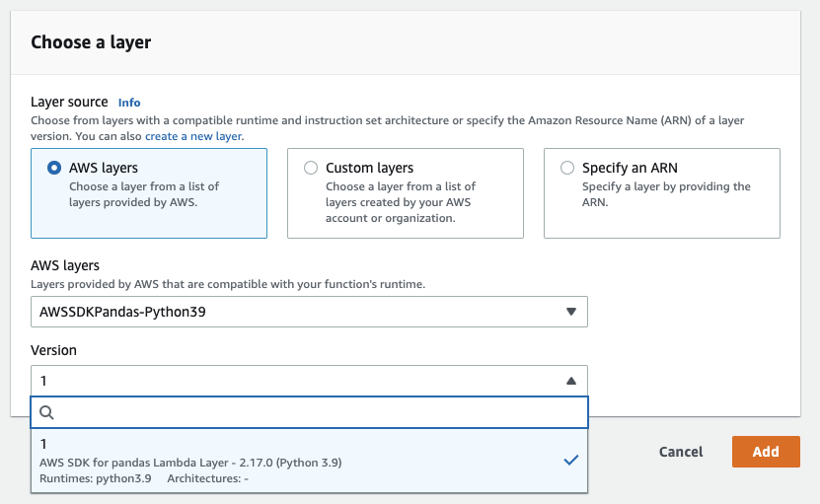Click the AWS layers dropdown arrow icon
820x504 pixels.
571,312
